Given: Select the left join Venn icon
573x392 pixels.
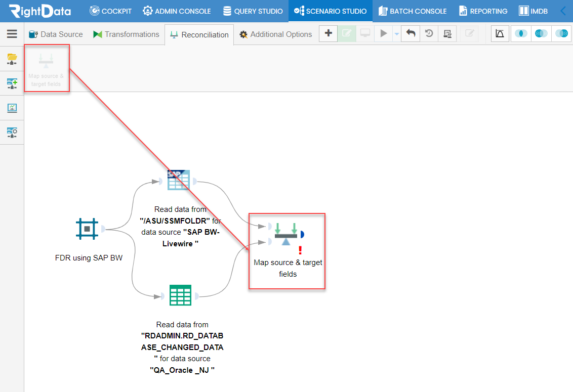Looking at the screenshot, I should [541, 33].
